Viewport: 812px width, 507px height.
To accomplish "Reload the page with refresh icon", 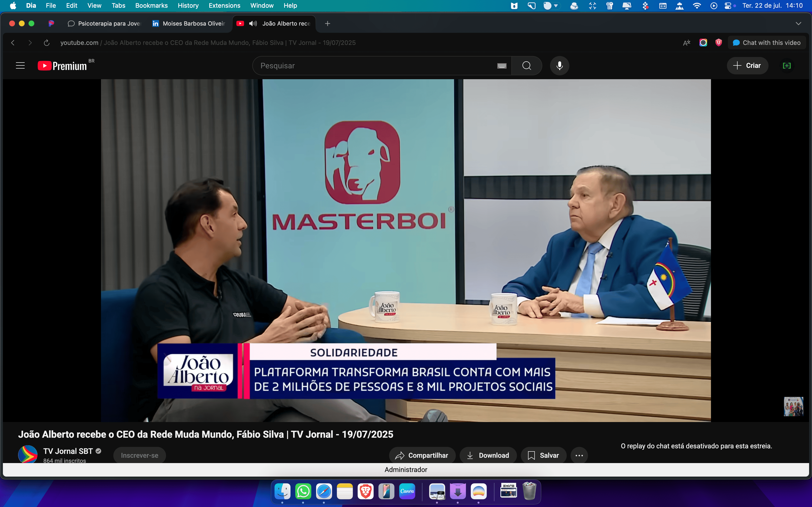I will coord(47,42).
